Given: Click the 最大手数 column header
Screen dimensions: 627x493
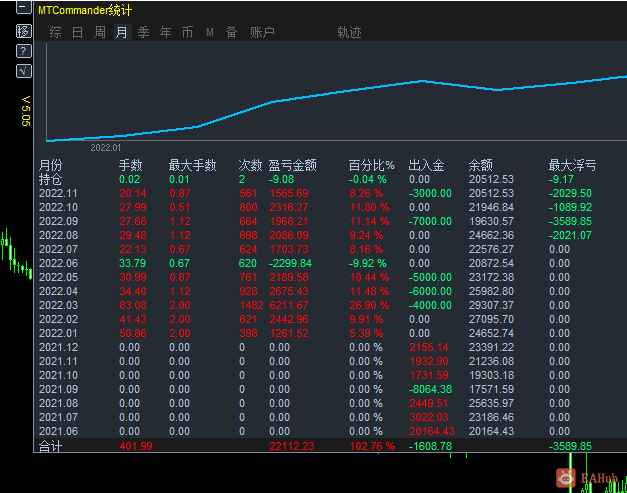Looking at the screenshot, I should point(192,165).
